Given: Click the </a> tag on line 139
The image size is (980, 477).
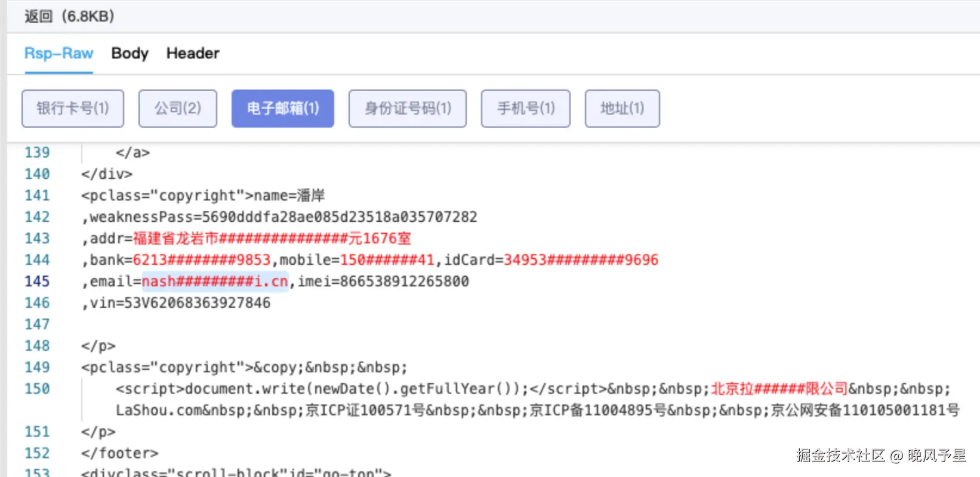Looking at the screenshot, I should [132, 153].
